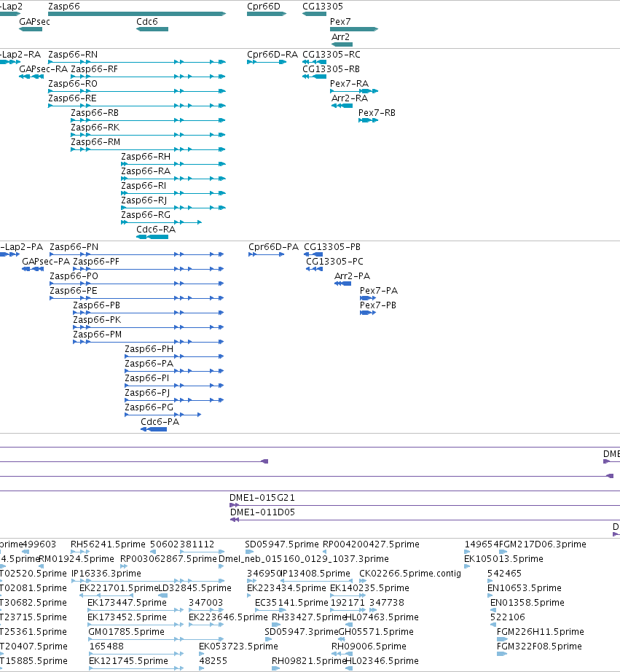The width and height of the screenshot is (620, 672).
Task: Select transcript GAPsec-RA
Action: (x=31, y=77)
